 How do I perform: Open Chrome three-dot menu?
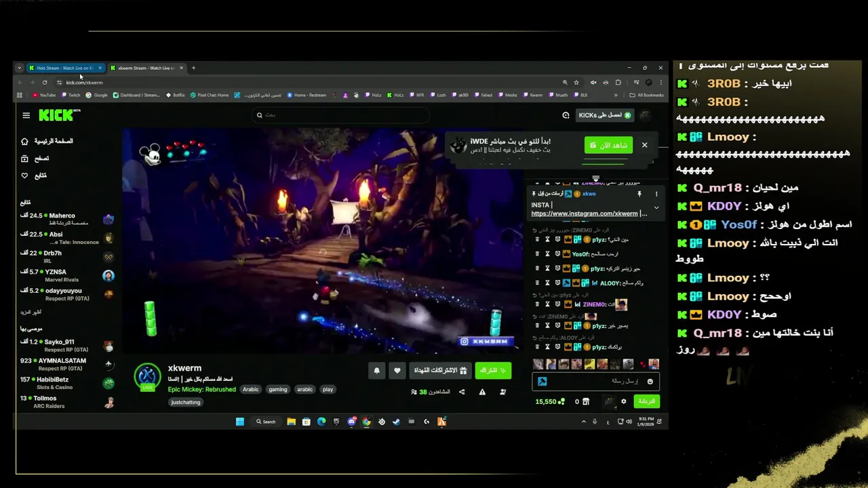pyautogui.click(x=661, y=83)
